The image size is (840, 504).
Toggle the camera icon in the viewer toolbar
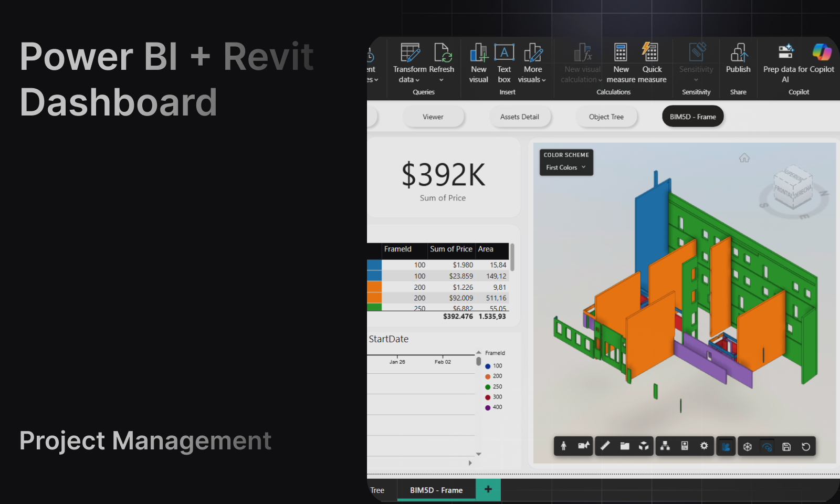click(x=584, y=446)
